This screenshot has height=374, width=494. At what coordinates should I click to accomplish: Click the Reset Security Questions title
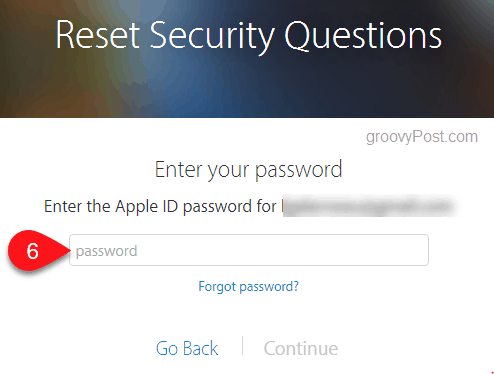pyautogui.click(x=248, y=35)
